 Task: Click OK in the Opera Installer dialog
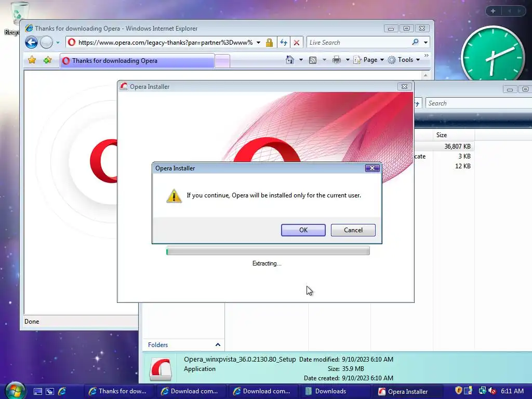pyautogui.click(x=303, y=230)
